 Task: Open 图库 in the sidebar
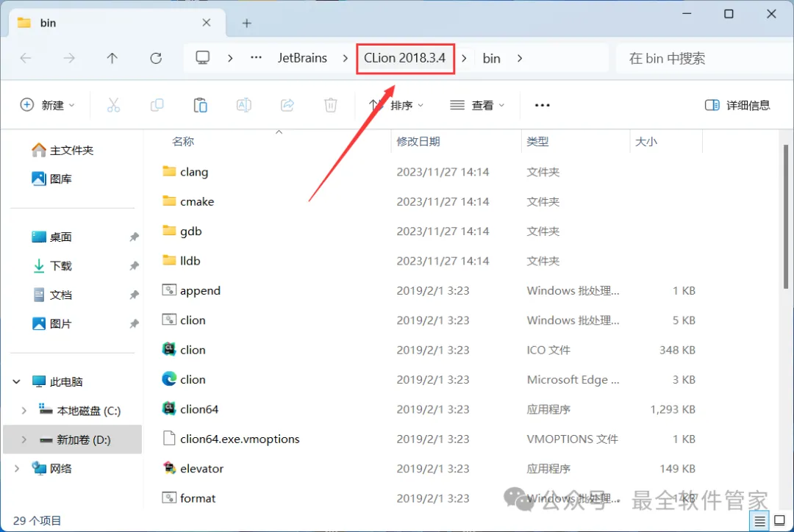(x=51, y=179)
